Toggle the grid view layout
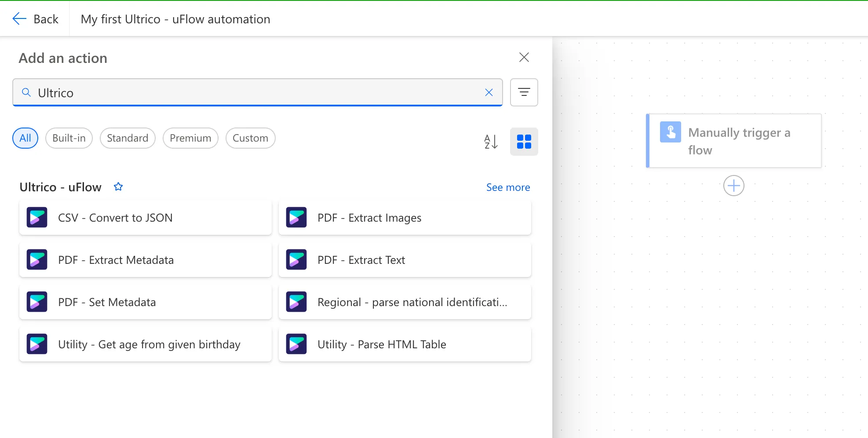Screen dimensions: 868x438 coord(524,142)
